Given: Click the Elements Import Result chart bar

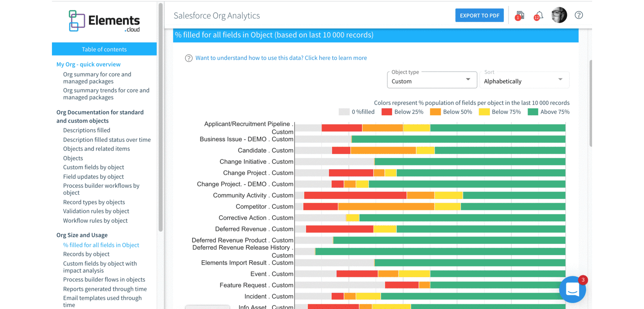Looking at the screenshot, I should [430, 263].
